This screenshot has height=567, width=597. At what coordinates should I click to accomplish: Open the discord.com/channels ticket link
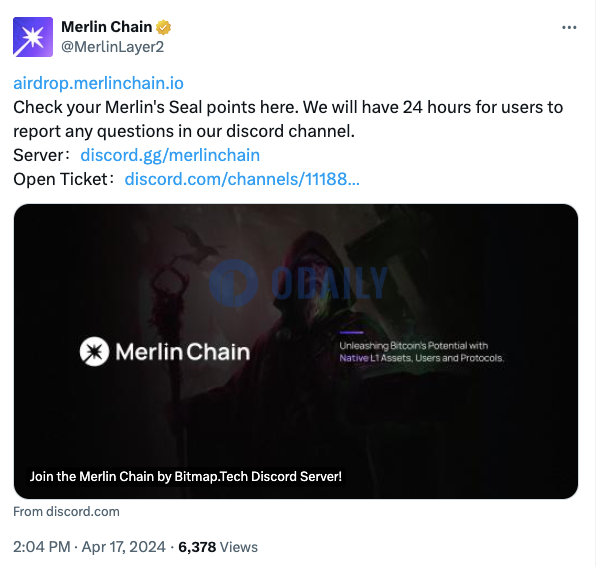tap(242, 179)
